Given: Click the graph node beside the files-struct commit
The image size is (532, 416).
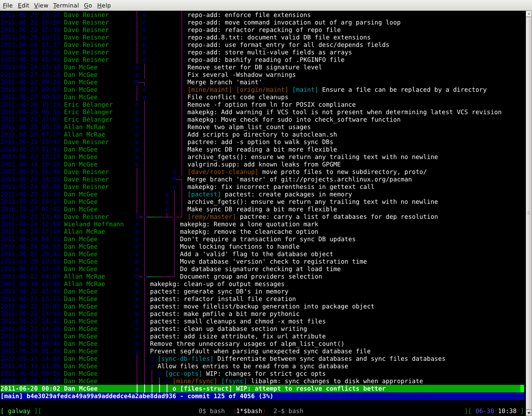Looking at the screenshot, I should click(175, 389).
